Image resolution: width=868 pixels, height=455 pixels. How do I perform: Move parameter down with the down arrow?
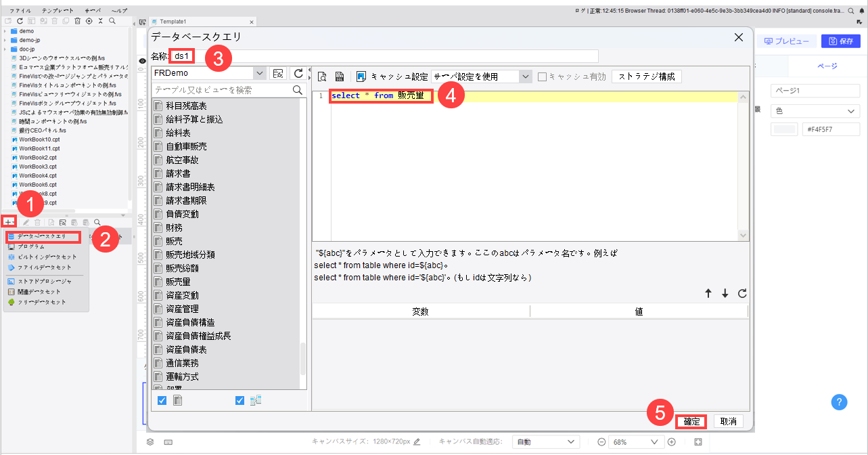(725, 293)
